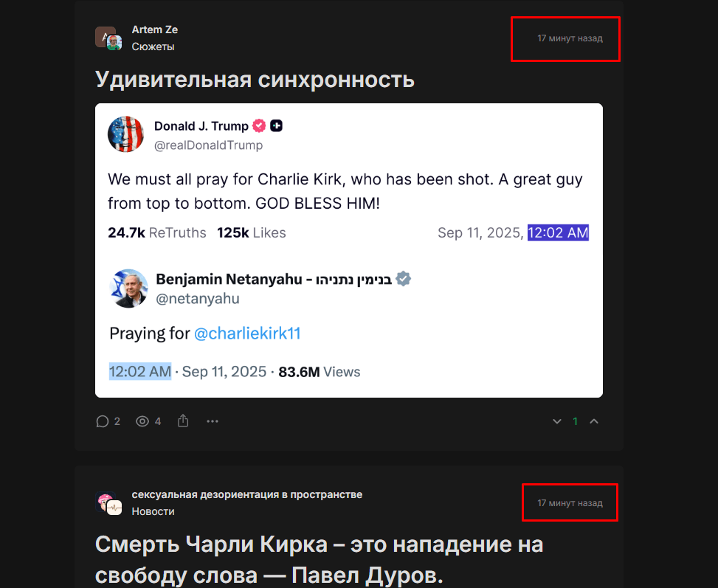
Task: Click the @charliekirk11 mention in the screenshot
Action: [247, 333]
